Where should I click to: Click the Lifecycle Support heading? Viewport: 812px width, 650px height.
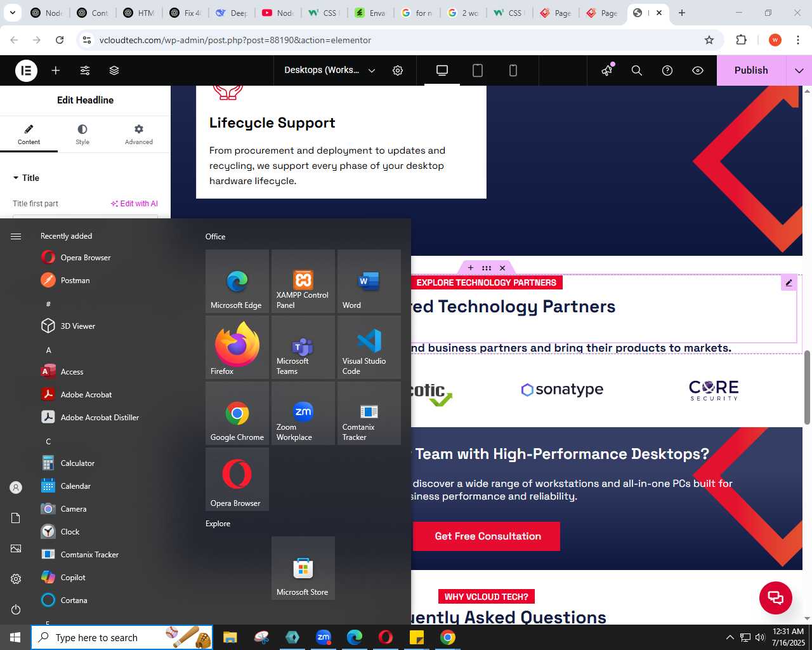click(272, 123)
